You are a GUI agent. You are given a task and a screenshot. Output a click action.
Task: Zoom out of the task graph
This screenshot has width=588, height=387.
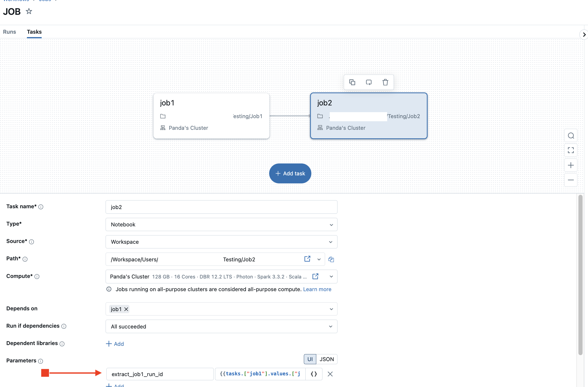pos(571,180)
